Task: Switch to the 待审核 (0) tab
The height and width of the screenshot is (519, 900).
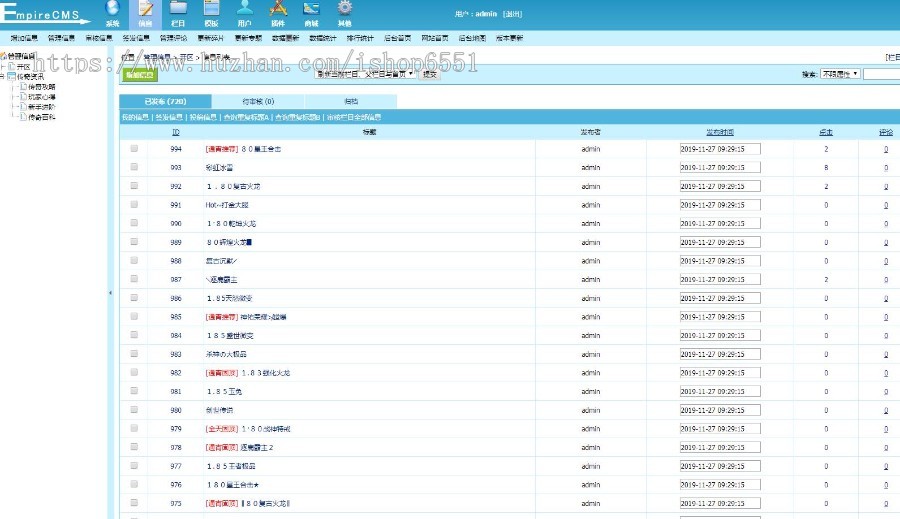Action: point(258,101)
